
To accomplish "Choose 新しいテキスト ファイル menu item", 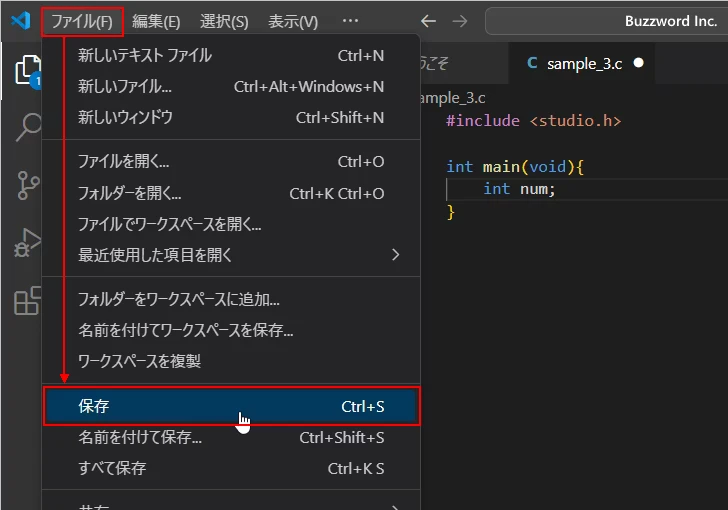I will point(231,56).
